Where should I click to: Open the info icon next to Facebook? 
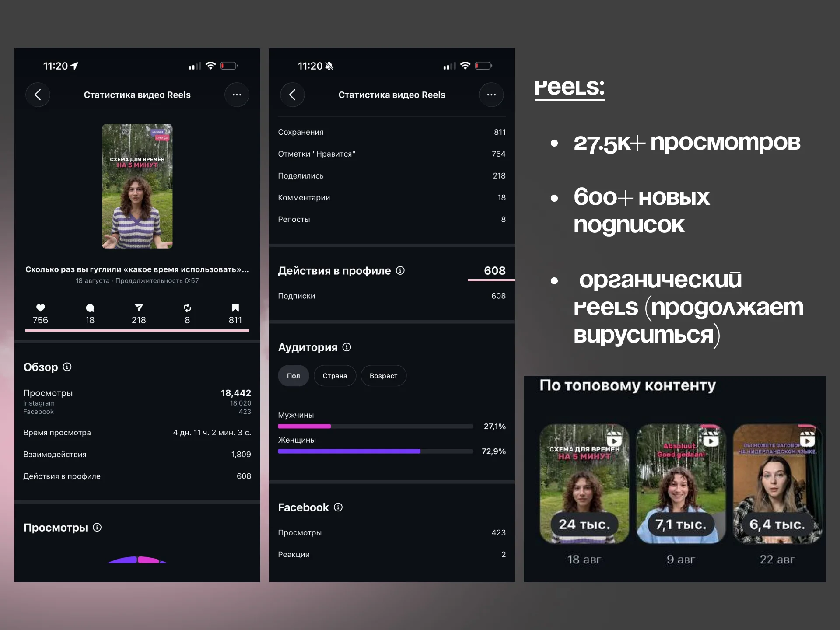coord(338,507)
